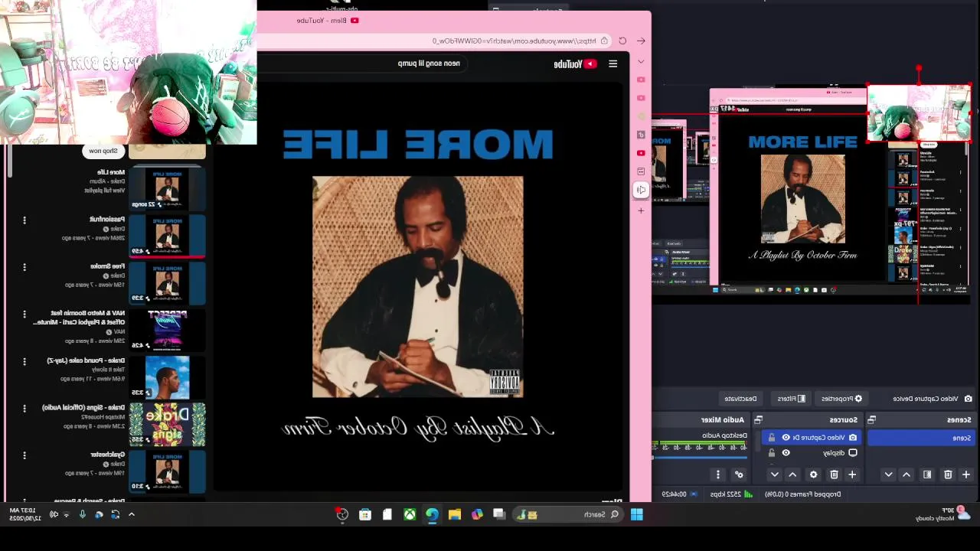The image size is (980, 551).
Task: Open Passionfruit video title link
Action: click(x=106, y=219)
